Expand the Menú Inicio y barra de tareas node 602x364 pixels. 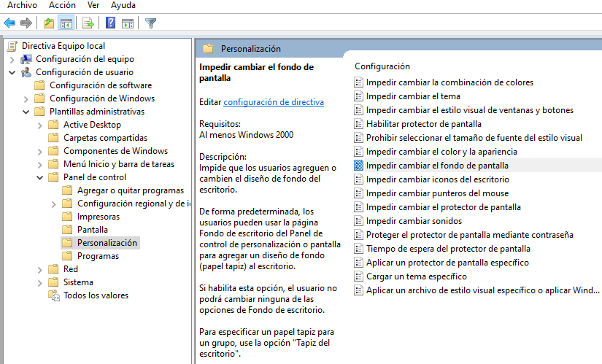click(x=39, y=165)
